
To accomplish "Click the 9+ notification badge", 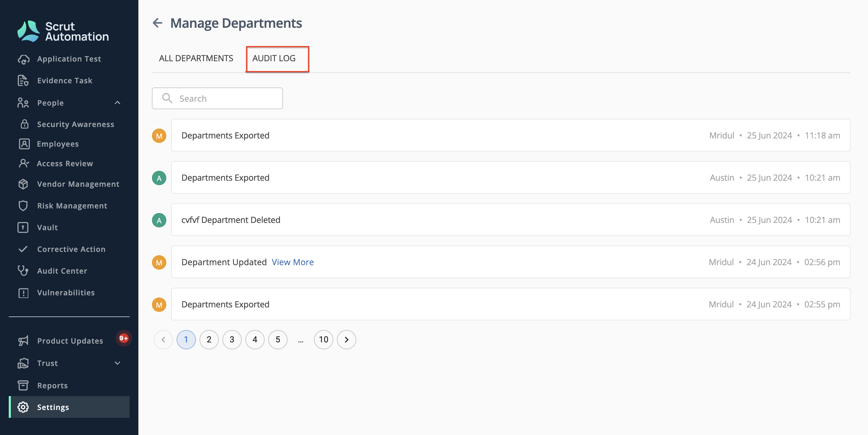I will click(x=124, y=338).
